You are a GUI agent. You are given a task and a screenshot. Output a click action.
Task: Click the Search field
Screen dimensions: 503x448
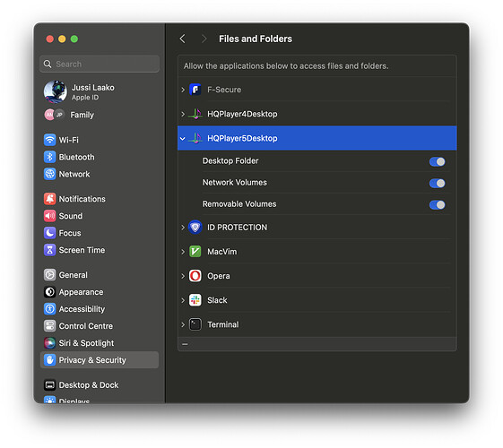(100, 65)
